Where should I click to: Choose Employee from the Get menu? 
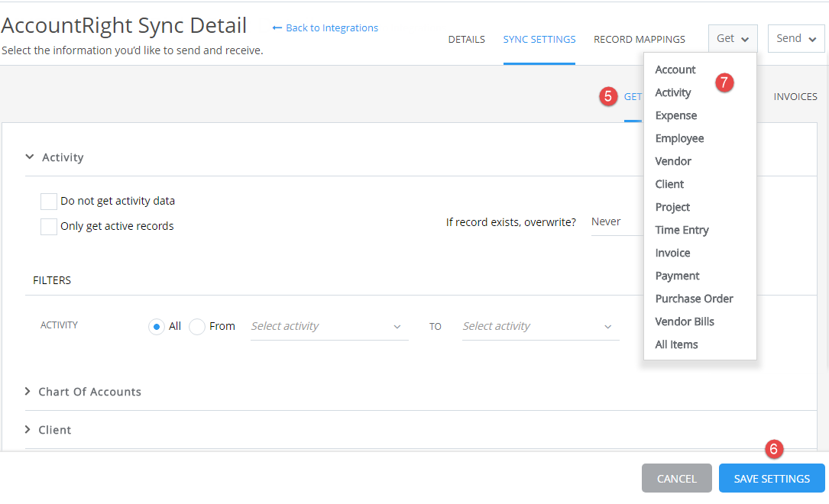tap(679, 138)
